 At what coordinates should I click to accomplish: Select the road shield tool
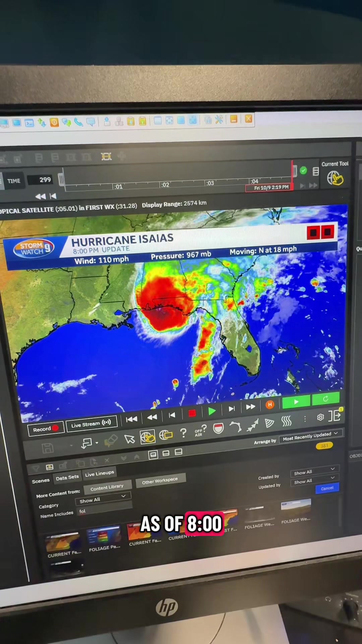pyautogui.click(x=218, y=428)
